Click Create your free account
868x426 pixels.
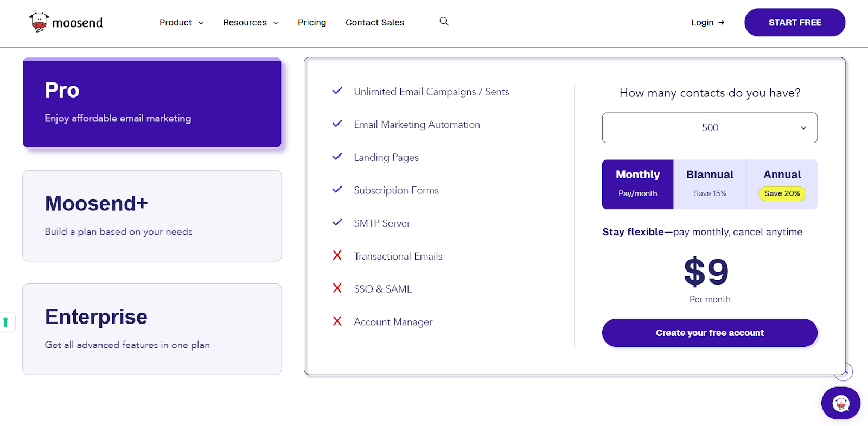(x=710, y=333)
